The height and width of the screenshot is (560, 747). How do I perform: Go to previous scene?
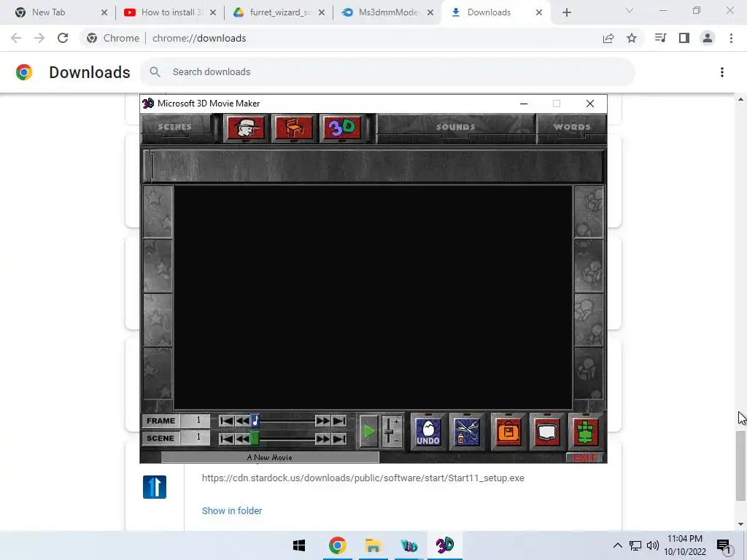[x=242, y=438]
